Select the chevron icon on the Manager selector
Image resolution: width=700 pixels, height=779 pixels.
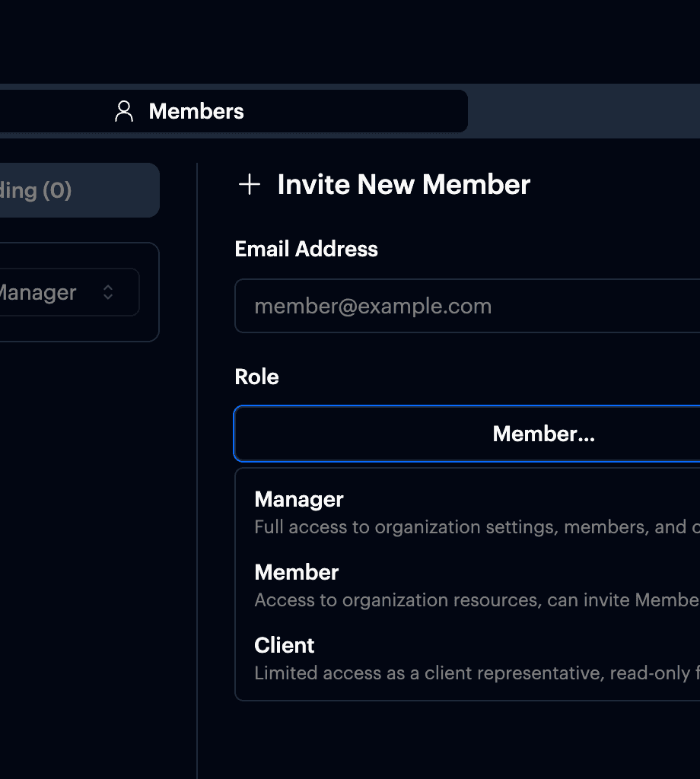(x=107, y=292)
